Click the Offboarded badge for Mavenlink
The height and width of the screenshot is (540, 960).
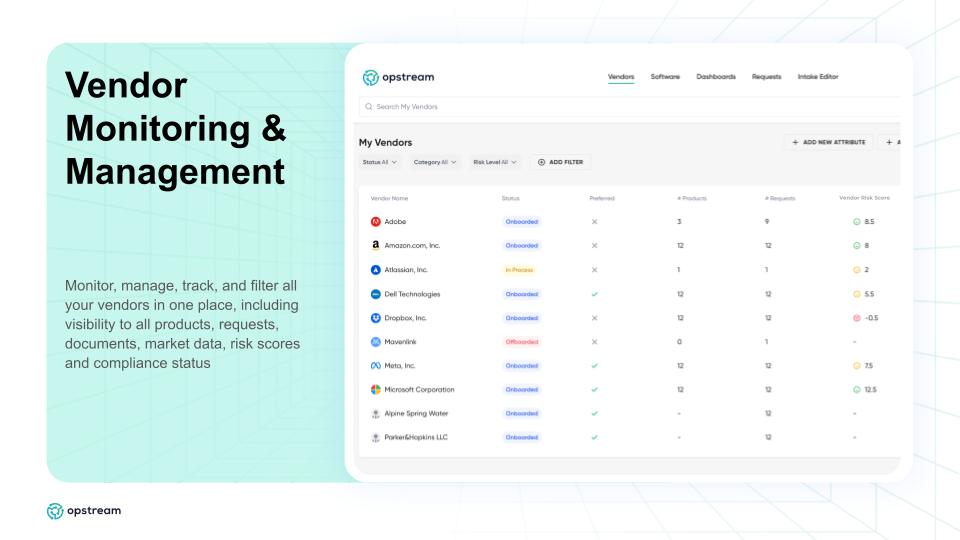pyautogui.click(x=522, y=342)
